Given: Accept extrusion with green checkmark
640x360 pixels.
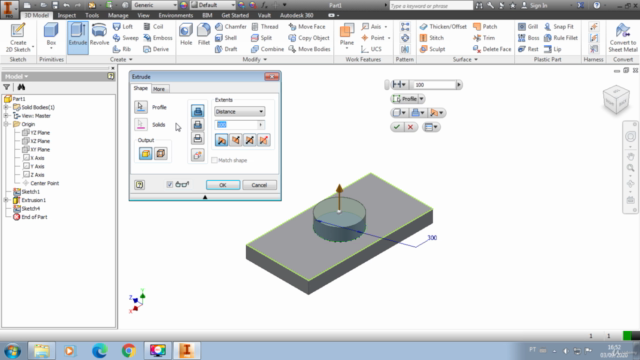Looking at the screenshot, I should point(396,127).
